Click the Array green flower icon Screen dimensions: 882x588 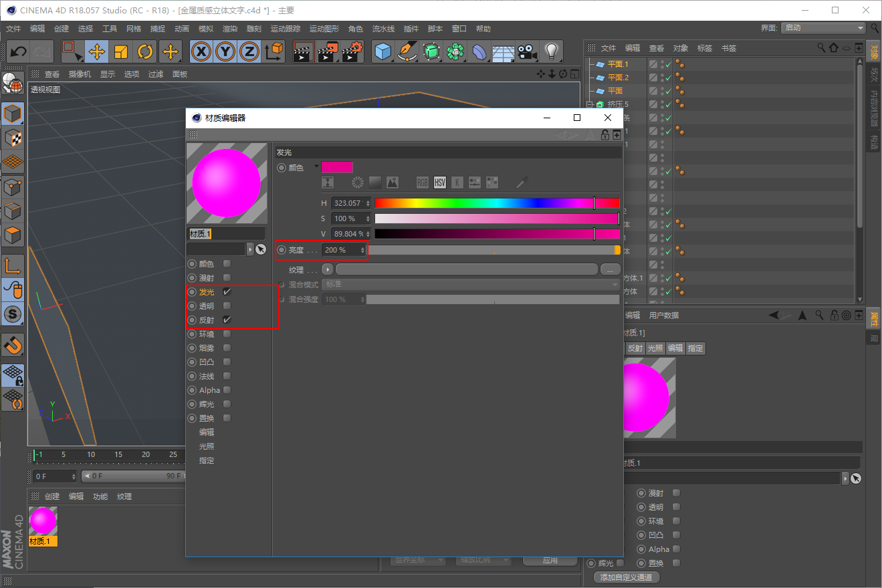[455, 51]
